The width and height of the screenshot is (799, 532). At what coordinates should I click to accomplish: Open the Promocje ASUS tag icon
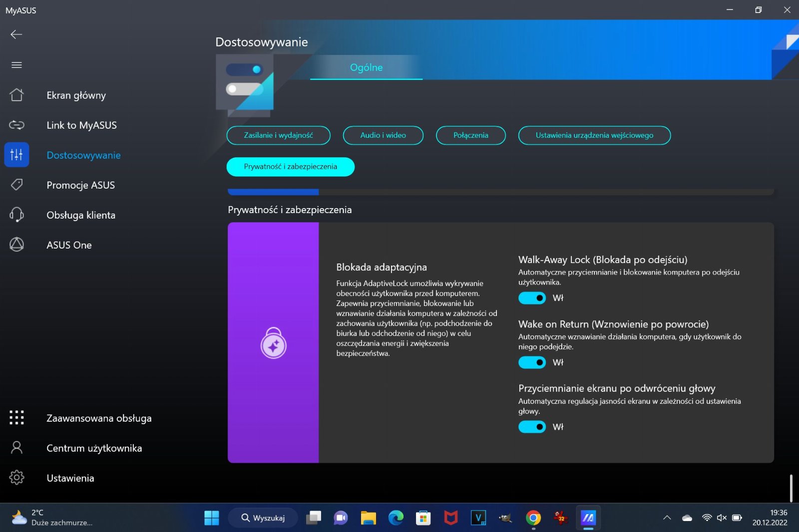[x=16, y=185]
